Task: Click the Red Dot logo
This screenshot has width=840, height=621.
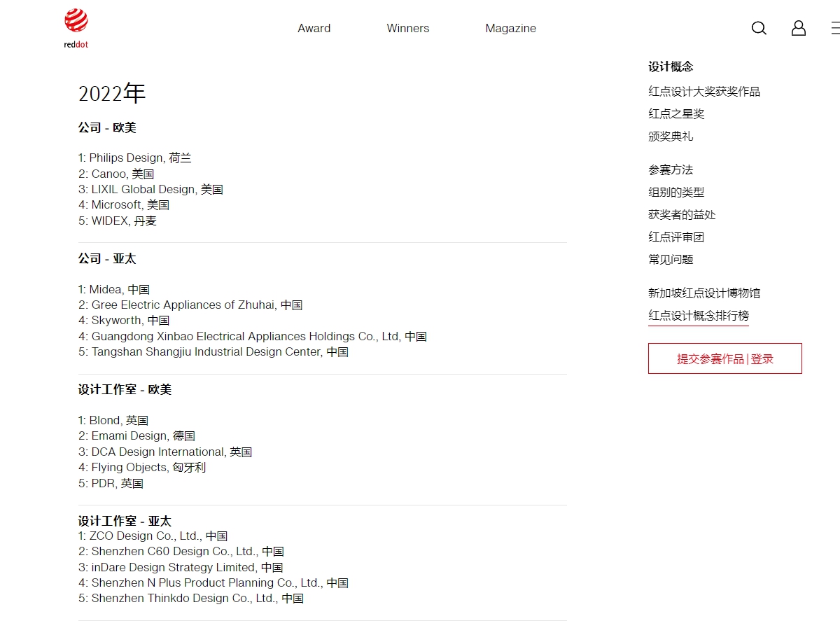Action: [x=76, y=28]
